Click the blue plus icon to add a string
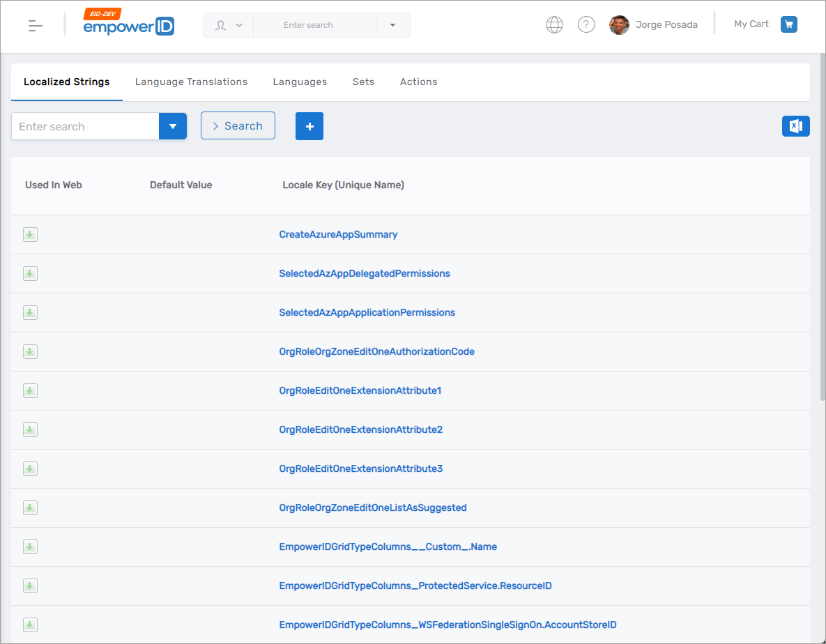This screenshot has height=644, width=826. point(309,126)
